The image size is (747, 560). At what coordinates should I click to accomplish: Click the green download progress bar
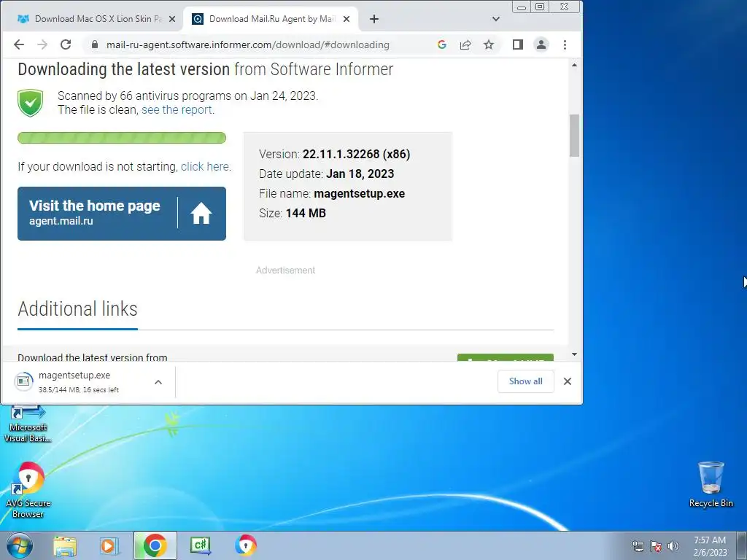pos(122,138)
